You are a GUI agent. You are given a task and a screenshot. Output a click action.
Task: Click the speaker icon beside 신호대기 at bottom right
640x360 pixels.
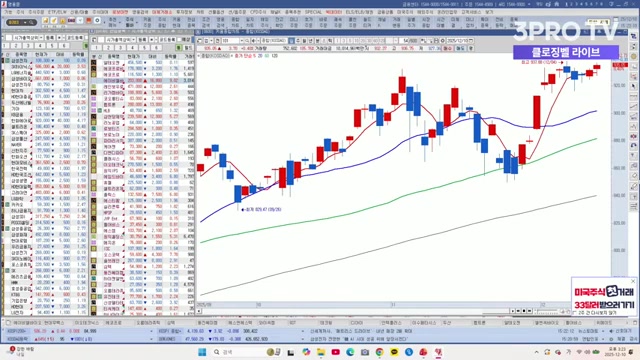(x=611, y=331)
